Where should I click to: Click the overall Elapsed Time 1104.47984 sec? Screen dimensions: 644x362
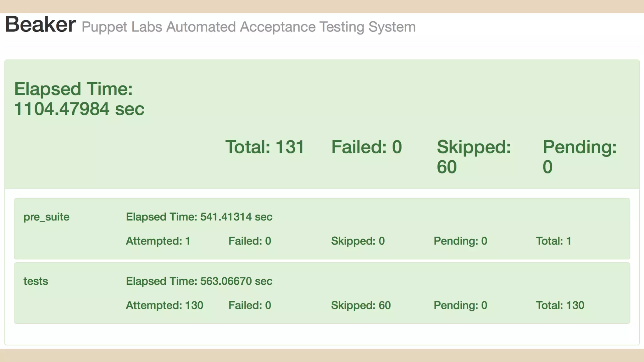click(x=79, y=99)
